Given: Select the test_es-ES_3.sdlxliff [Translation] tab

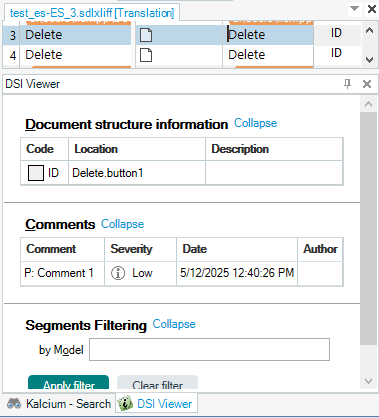Looking at the screenshot, I should tap(92, 13).
